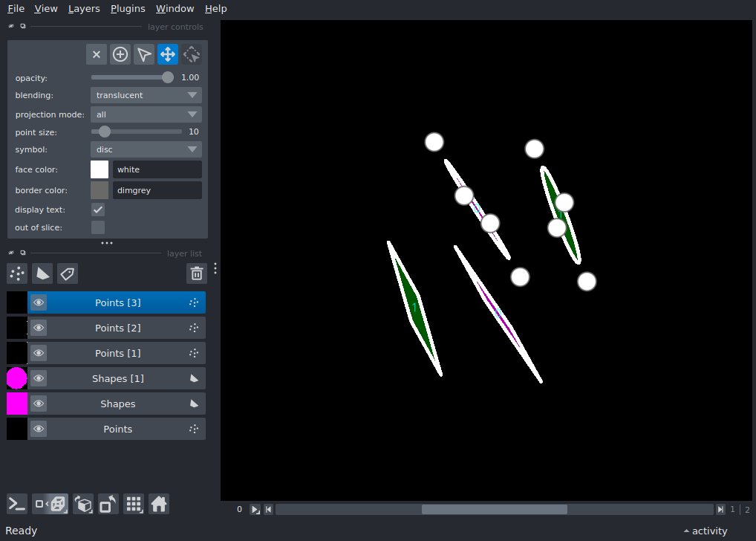Viewport: 756px width, 541px height.
Task: Click the face color white swatch
Action: [100, 169]
